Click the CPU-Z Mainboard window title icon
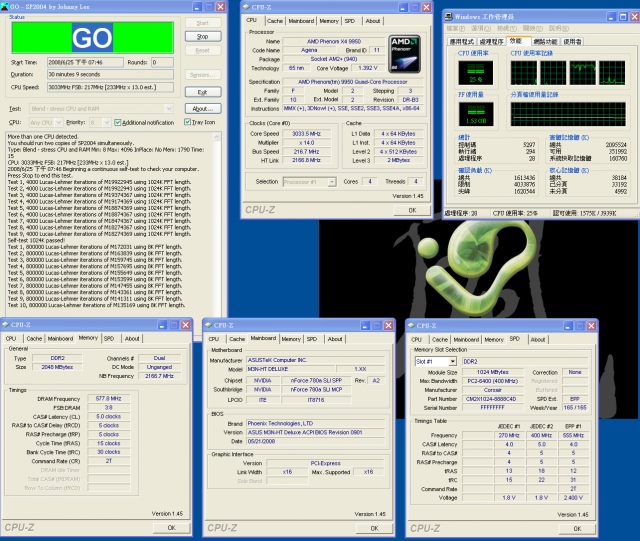The width and height of the screenshot is (640, 541). click(x=208, y=325)
